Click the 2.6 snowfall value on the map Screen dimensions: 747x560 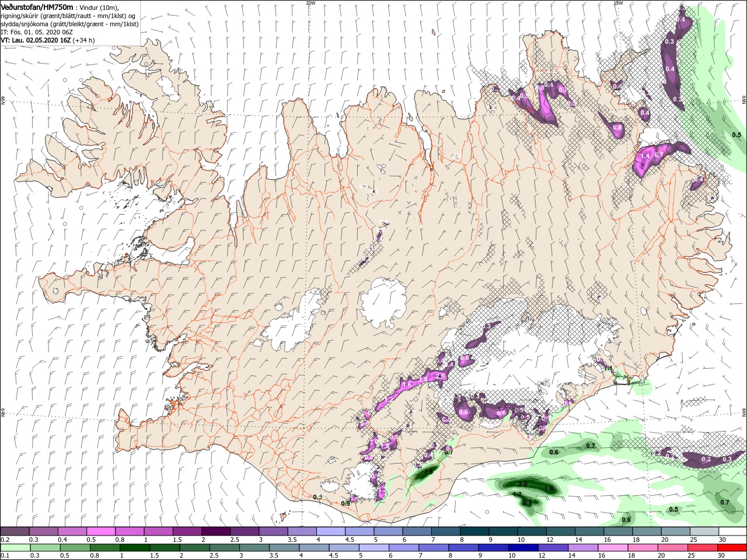441,377
